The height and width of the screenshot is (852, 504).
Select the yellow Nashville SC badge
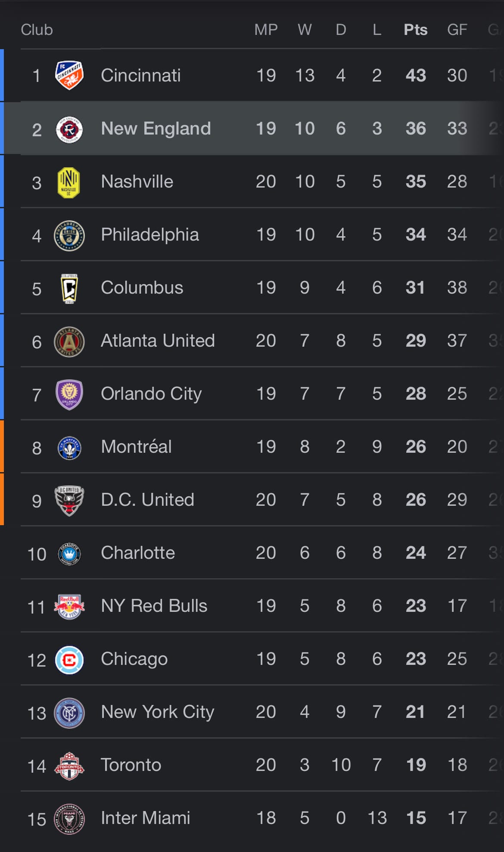[68, 182]
